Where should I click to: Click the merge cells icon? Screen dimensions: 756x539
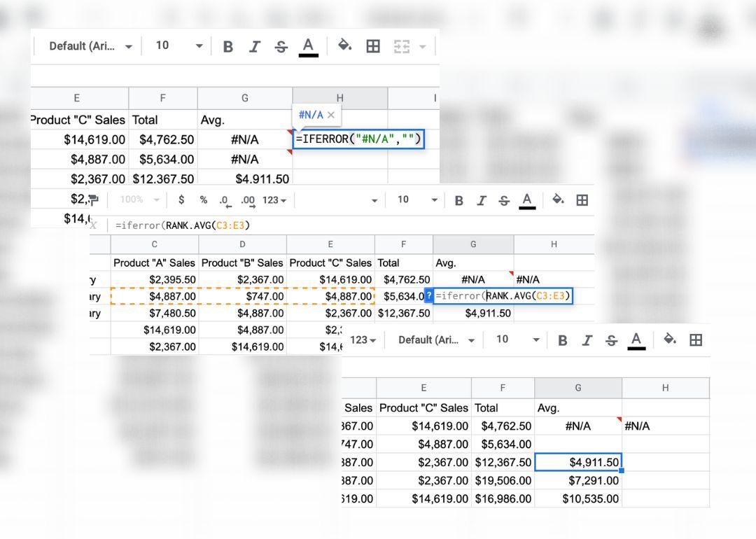click(x=401, y=46)
